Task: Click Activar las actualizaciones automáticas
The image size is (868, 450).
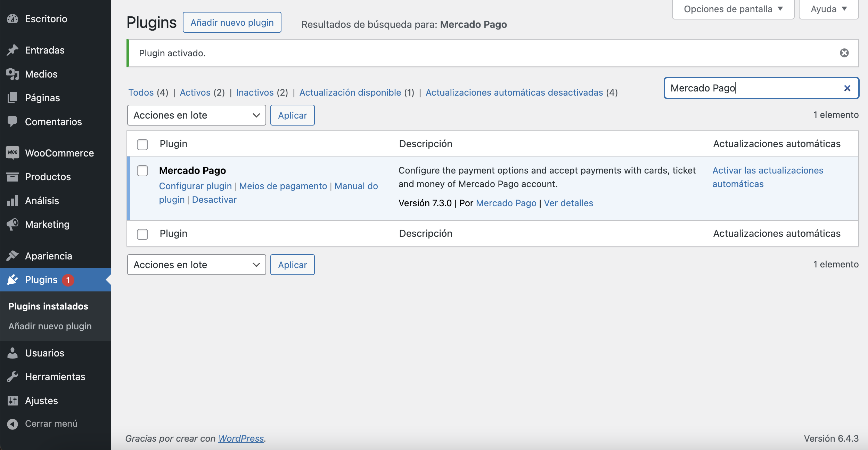Action: 768,177
